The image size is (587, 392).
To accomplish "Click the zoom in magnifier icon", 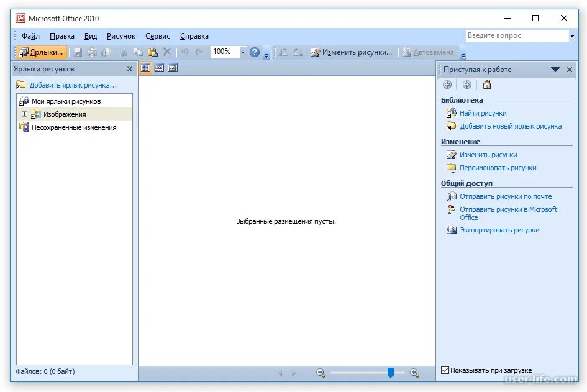I will pyautogui.click(x=414, y=373).
